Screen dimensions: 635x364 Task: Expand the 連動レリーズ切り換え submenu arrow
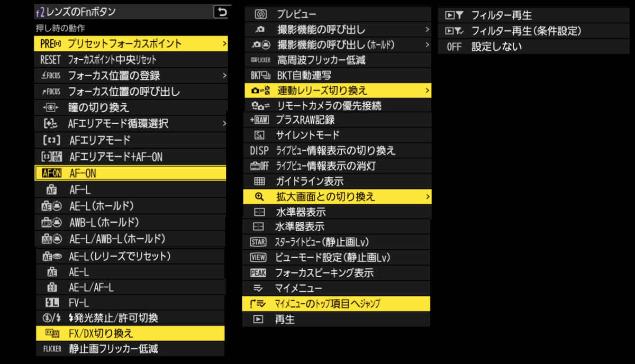tap(427, 91)
